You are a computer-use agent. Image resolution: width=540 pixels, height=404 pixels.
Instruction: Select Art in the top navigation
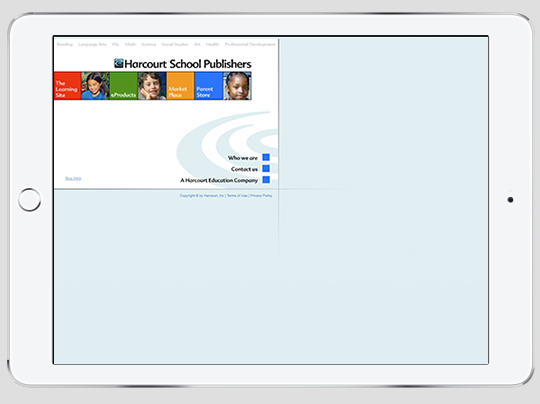point(197,44)
